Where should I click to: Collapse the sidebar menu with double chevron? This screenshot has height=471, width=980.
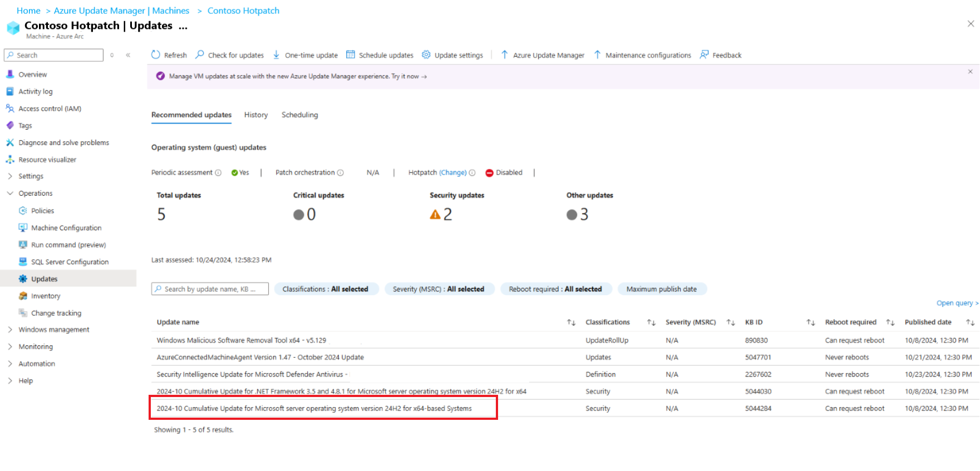pyautogui.click(x=128, y=55)
